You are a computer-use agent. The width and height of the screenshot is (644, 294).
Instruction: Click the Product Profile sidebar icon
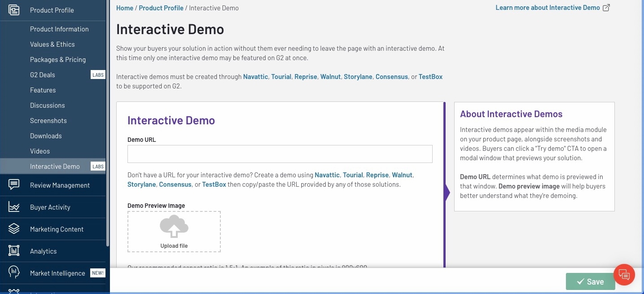tap(14, 10)
